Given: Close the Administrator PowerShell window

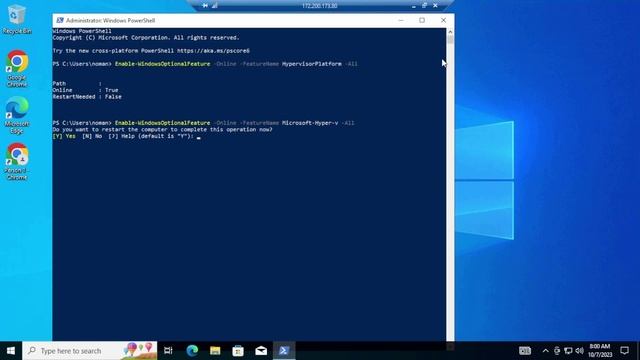Looking at the screenshot, I should (443, 20).
